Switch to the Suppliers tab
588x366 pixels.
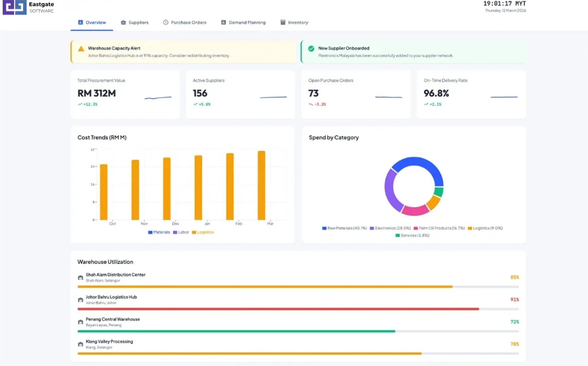pos(135,22)
